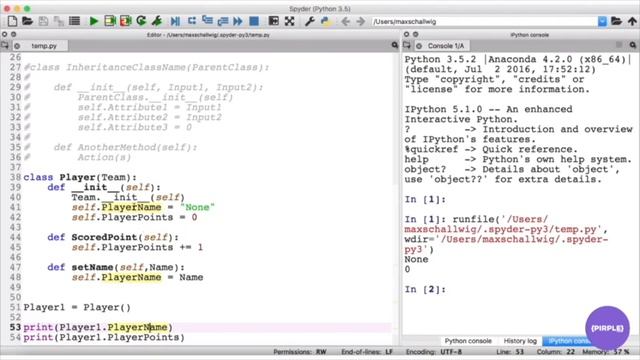
Task: Click line 40 'Team.__init__(self)'
Action: click(128, 198)
